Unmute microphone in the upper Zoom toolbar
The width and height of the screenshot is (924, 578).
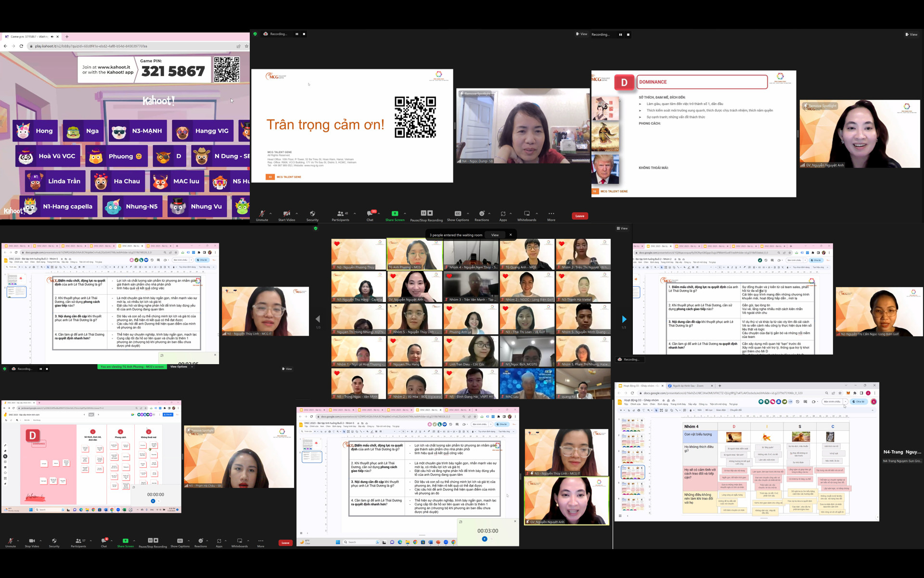point(262,215)
